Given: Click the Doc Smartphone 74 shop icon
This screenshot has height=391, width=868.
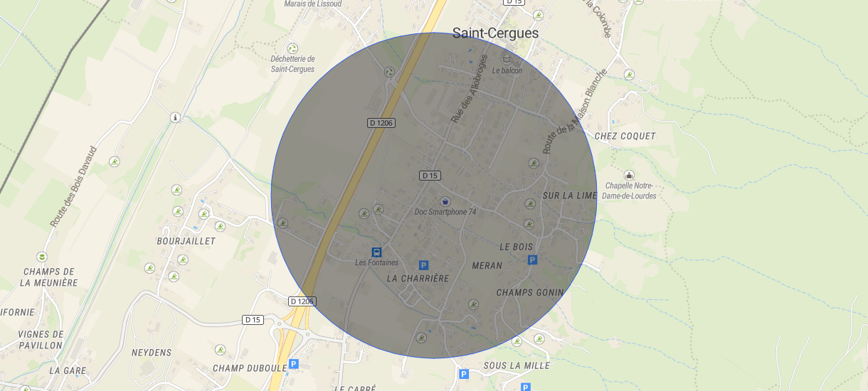Looking at the screenshot, I should click(445, 201).
